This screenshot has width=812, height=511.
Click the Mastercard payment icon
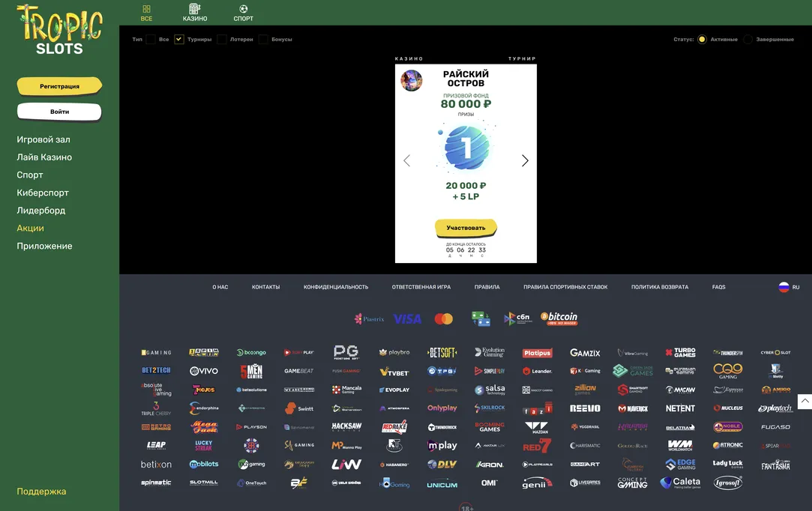point(444,319)
